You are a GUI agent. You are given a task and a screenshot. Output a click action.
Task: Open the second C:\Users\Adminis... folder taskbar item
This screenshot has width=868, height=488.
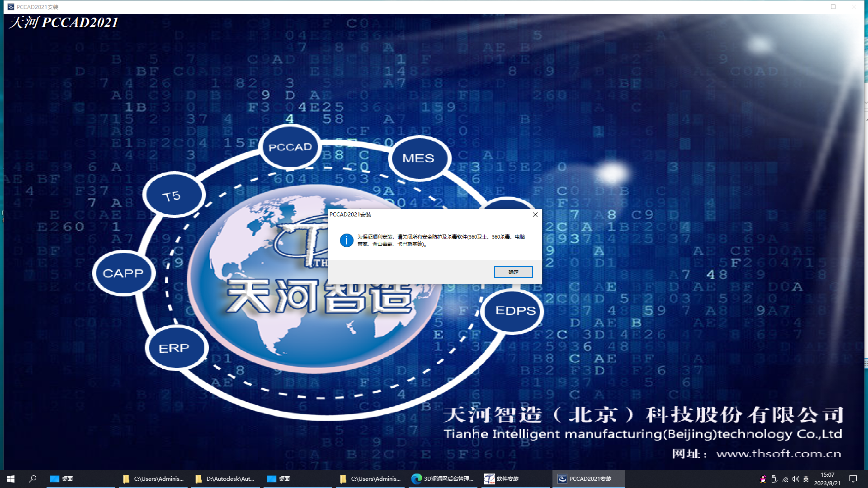pyautogui.click(x=370, y=479)
